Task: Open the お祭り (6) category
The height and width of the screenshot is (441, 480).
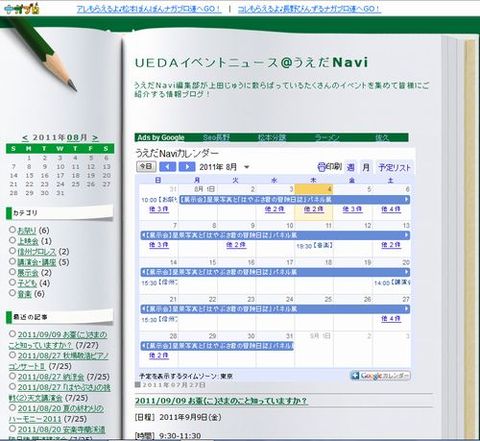Action: click(27, 230)
